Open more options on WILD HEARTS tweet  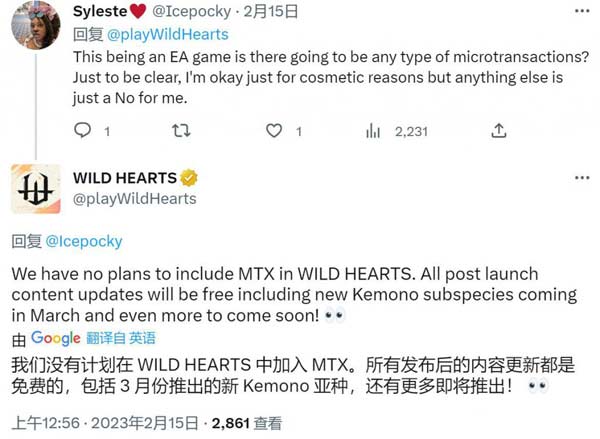click(x=581, y=177)
